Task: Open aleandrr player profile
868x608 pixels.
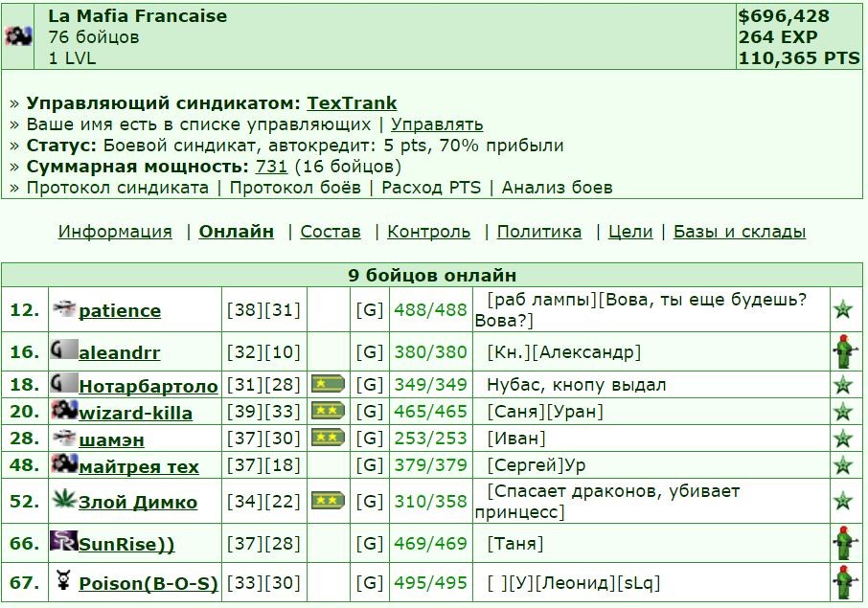Action: pyautogui.click(x=119, y=352)
